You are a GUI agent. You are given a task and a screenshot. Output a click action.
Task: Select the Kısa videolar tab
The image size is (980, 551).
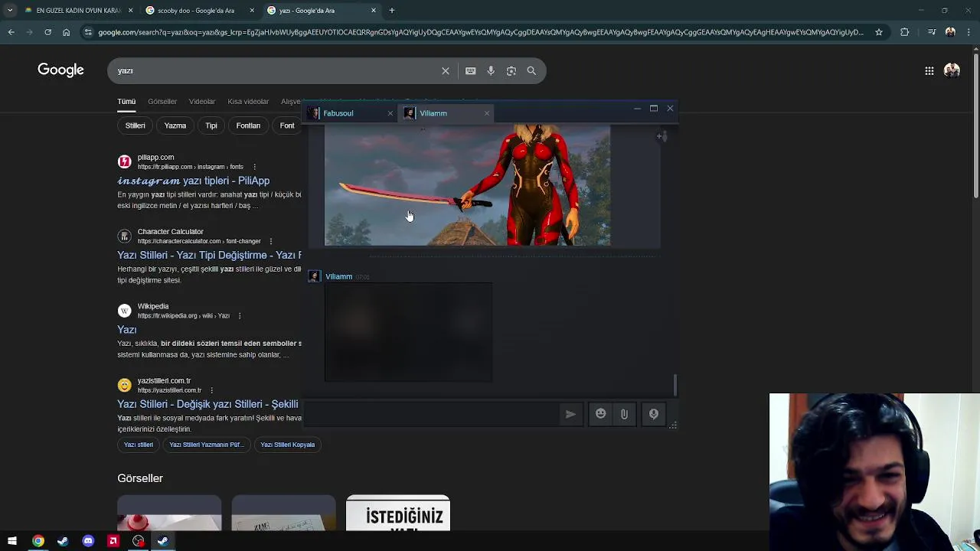point(248,102)
